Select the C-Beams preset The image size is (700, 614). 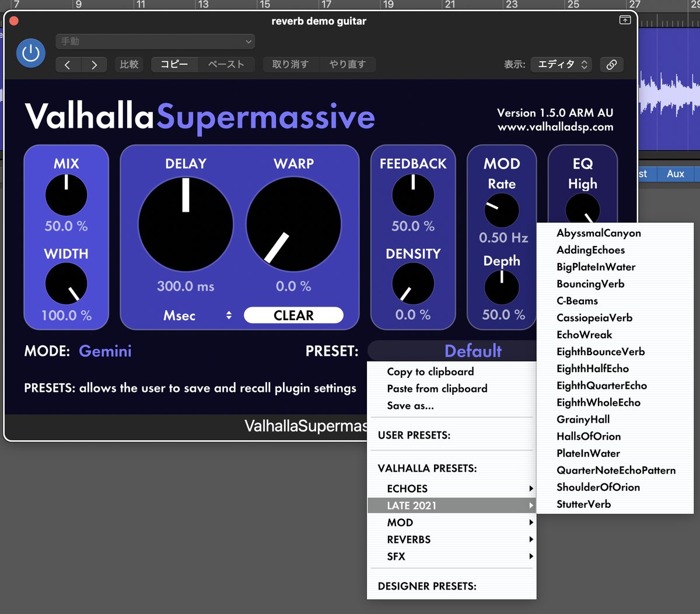[x=615, y=300]
